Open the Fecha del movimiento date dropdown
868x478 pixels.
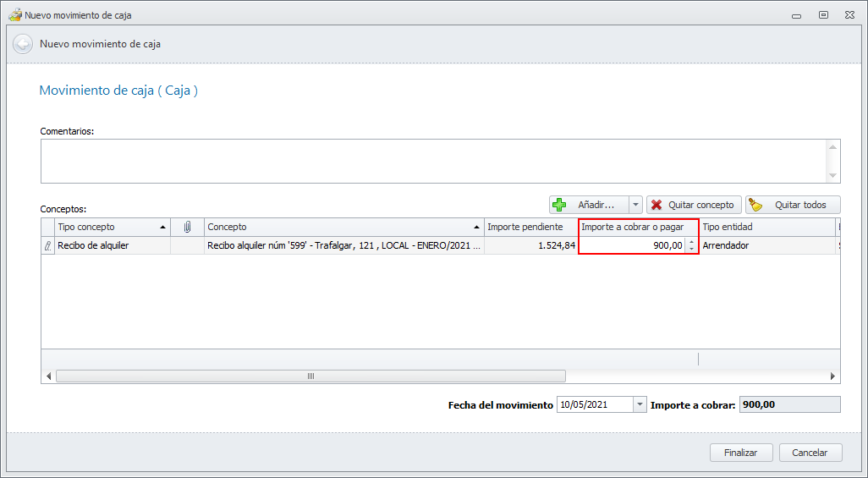coord(640,405)
